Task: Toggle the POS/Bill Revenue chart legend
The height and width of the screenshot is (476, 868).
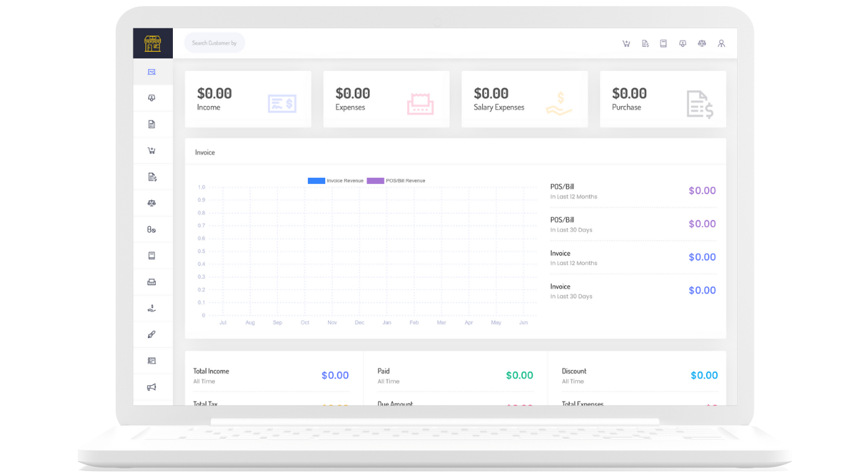Action: 395,180
